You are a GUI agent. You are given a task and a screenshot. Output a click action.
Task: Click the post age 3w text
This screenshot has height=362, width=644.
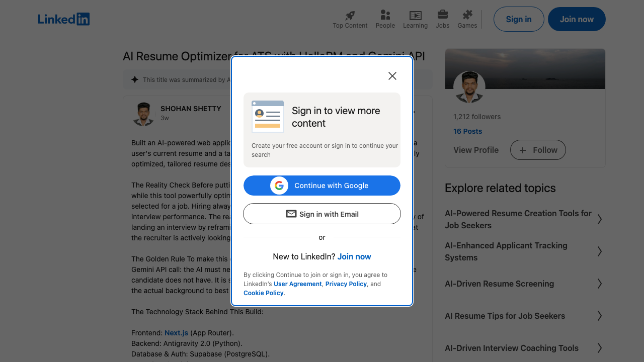click(165, 118)
